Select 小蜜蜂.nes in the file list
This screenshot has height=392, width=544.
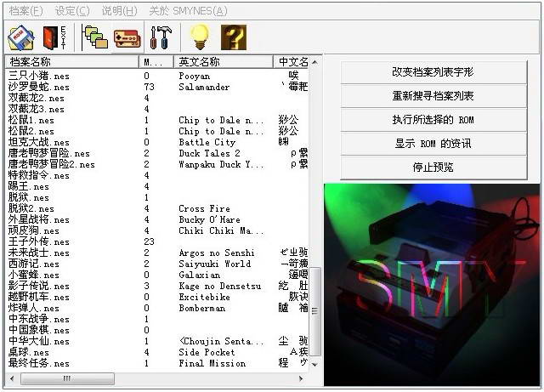[34, 275]
